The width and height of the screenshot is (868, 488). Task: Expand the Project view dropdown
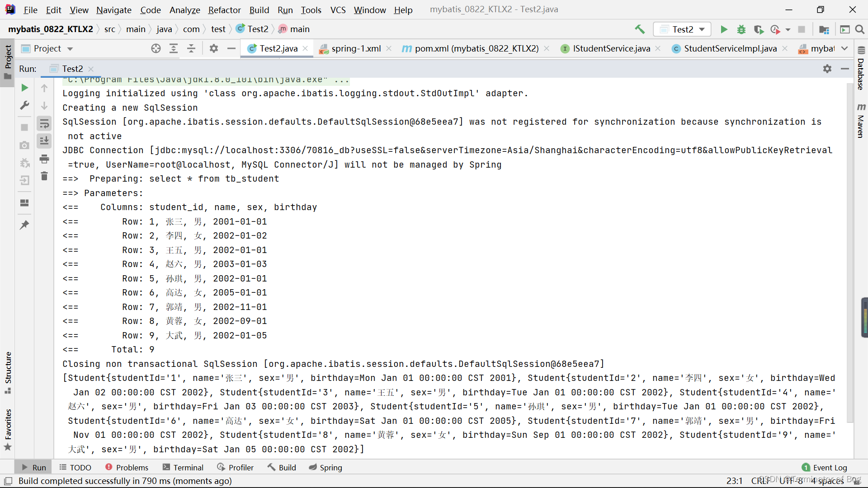[70, 49]
